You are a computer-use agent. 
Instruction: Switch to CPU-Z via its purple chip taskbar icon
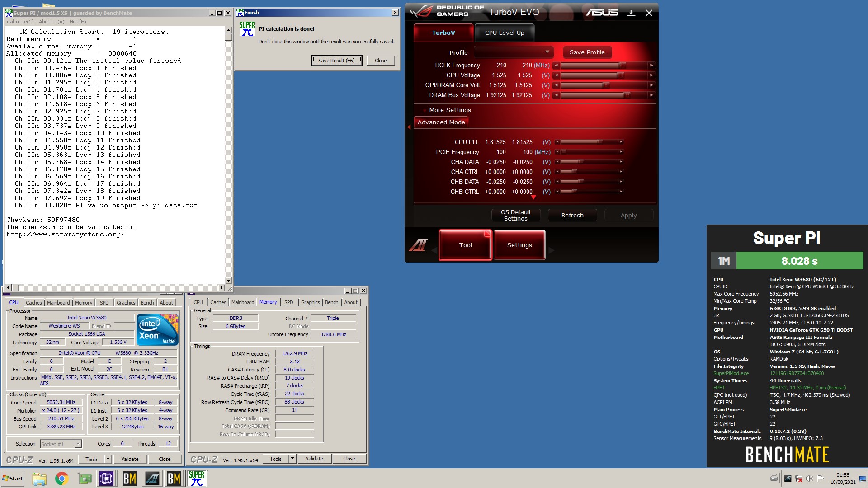pos(107,479)
